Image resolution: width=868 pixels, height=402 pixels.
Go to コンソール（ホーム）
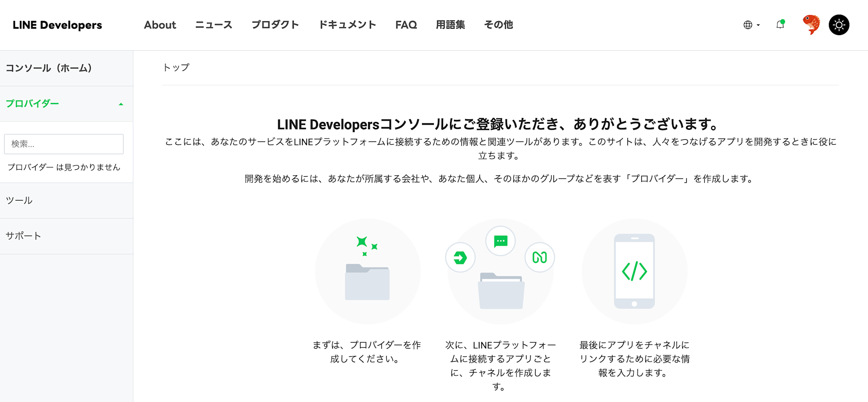[x=49, y=68]
